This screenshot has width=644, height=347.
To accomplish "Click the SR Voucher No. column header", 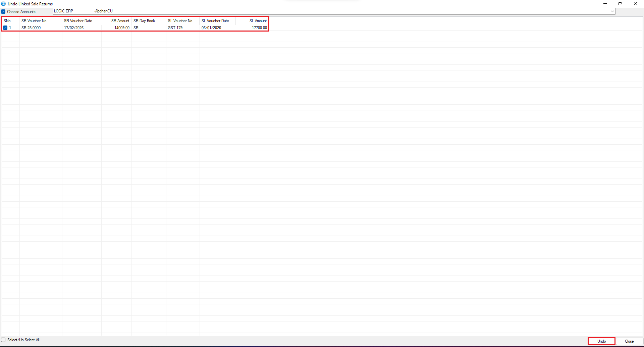I will point(34,21).
